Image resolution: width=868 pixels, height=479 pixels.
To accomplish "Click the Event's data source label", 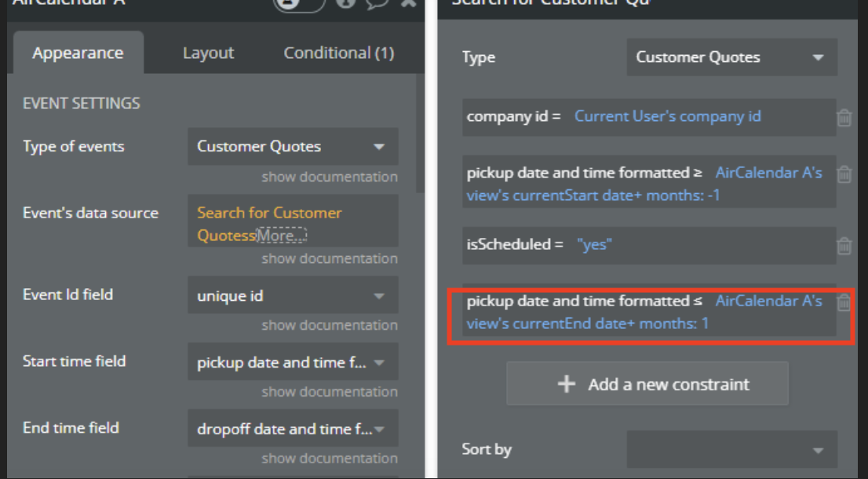I will pos(91,213).
